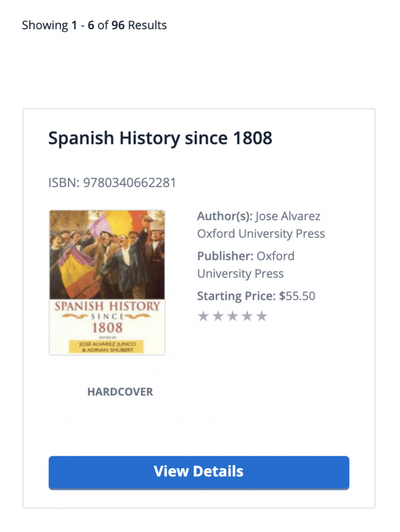The width and height of the screenshot is (400, 532).
Task: Click the Publisher label
Action: [x=225, y=256]
